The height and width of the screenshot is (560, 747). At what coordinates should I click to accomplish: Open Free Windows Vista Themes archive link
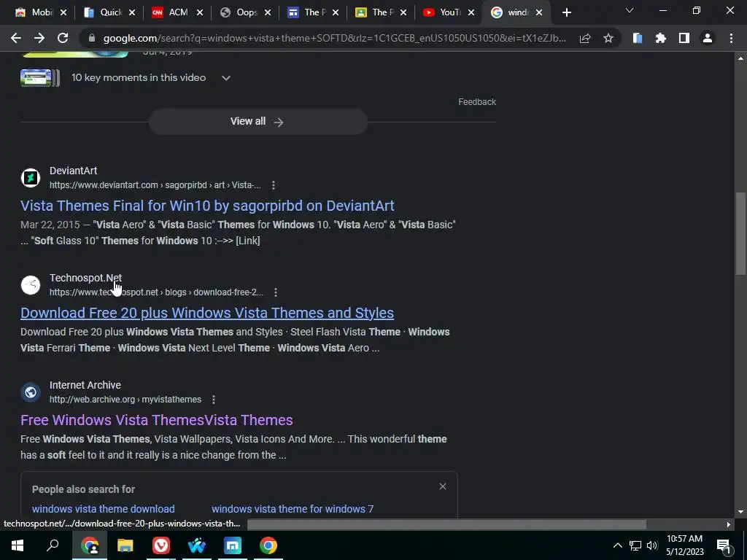coord(157,420)
